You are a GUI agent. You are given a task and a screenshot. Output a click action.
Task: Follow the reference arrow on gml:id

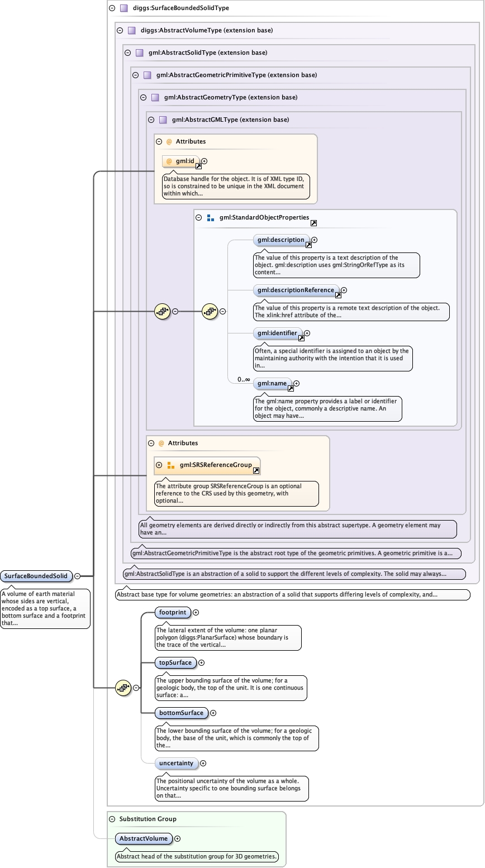click(x=198, y=166)
